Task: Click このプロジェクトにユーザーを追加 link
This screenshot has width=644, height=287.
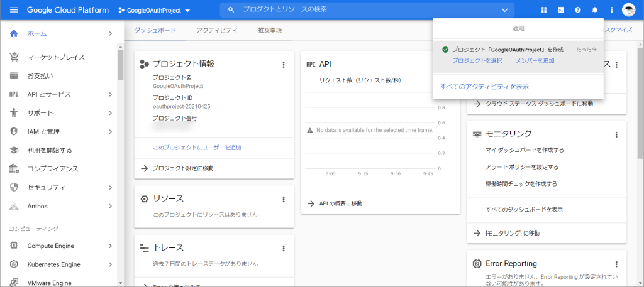Action: (197, 148)
